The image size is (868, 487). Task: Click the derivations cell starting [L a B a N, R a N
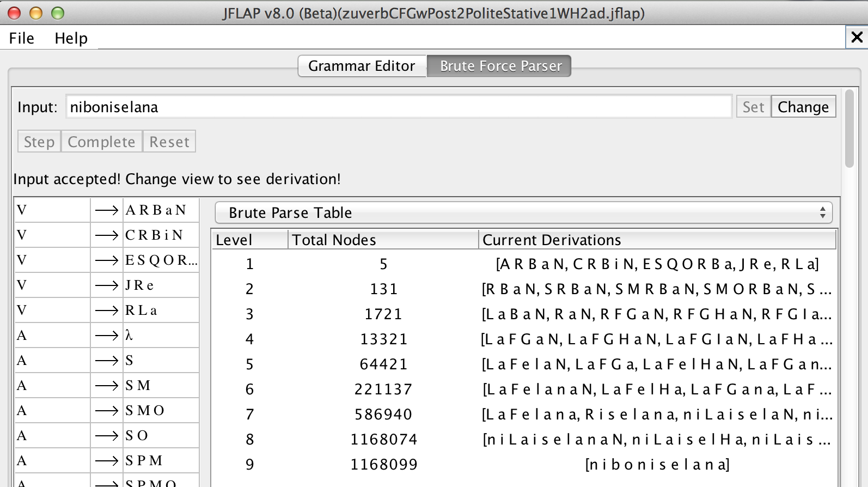[x=657, y=314]
